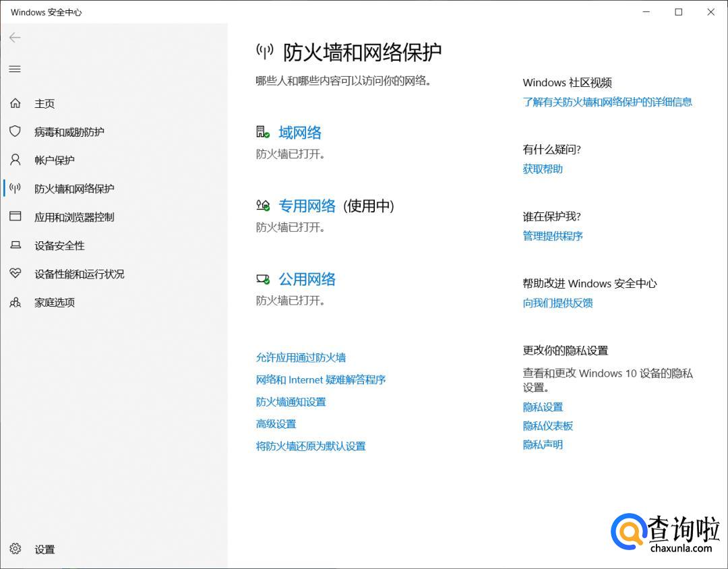Click 将防火墙还原为默认设置
The image size is (728, 569).
[311, 446]
